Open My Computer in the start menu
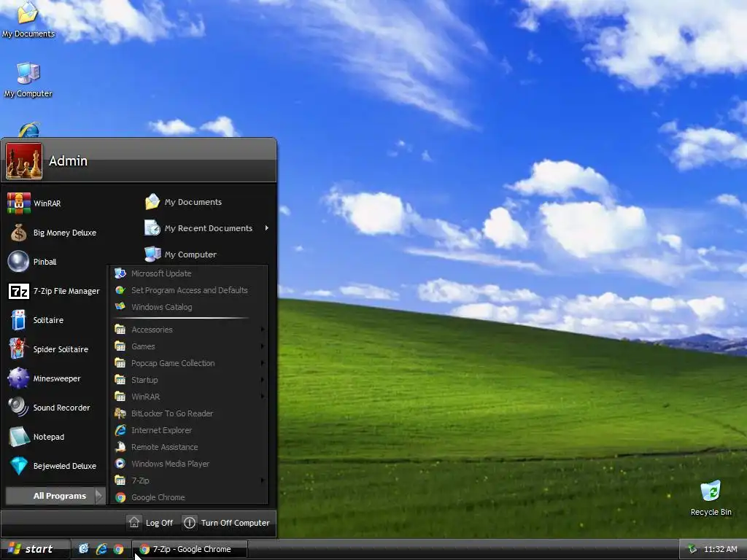 coord(207,254)
